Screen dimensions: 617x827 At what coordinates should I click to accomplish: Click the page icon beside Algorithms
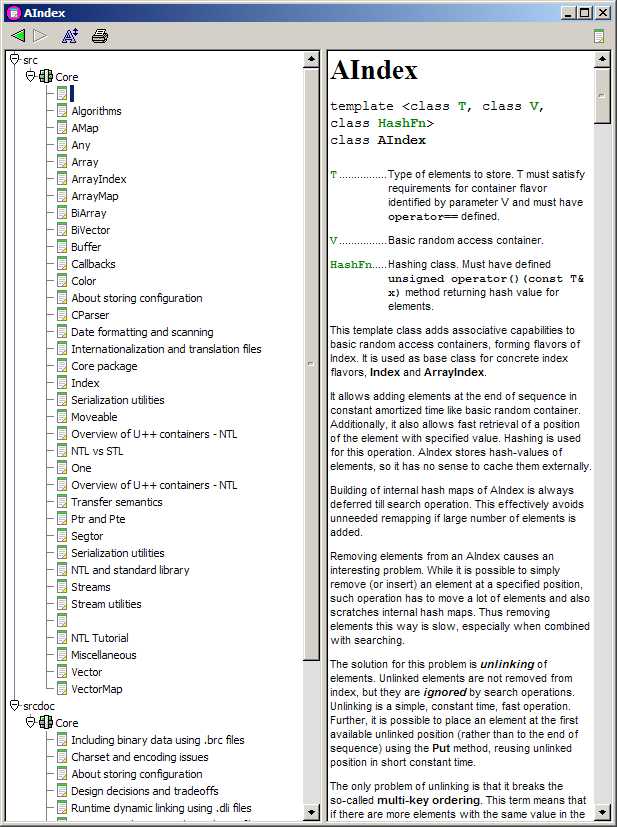tap(62, 111)
